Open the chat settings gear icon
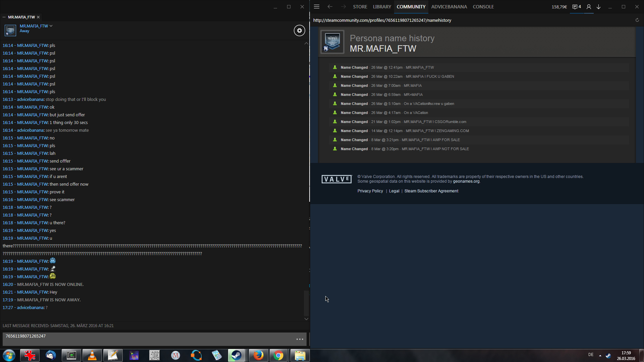The width and height of the screenshot is (644, 362). click(x=299, y=31)
